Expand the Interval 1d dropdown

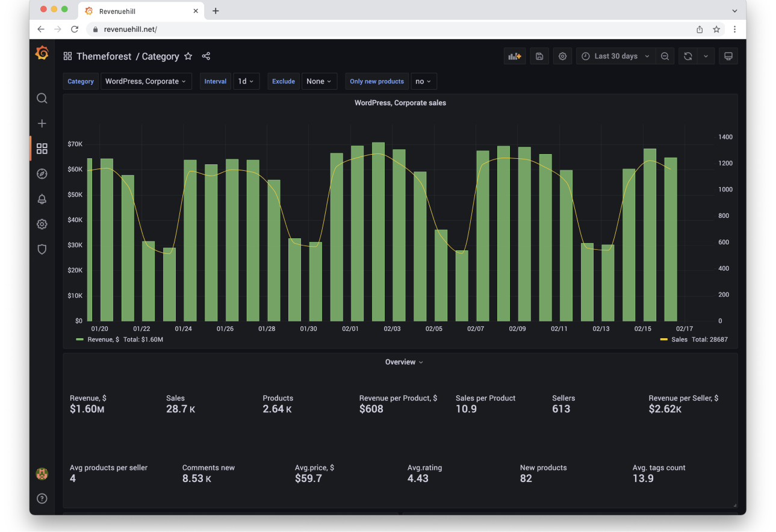coord(246,81)
